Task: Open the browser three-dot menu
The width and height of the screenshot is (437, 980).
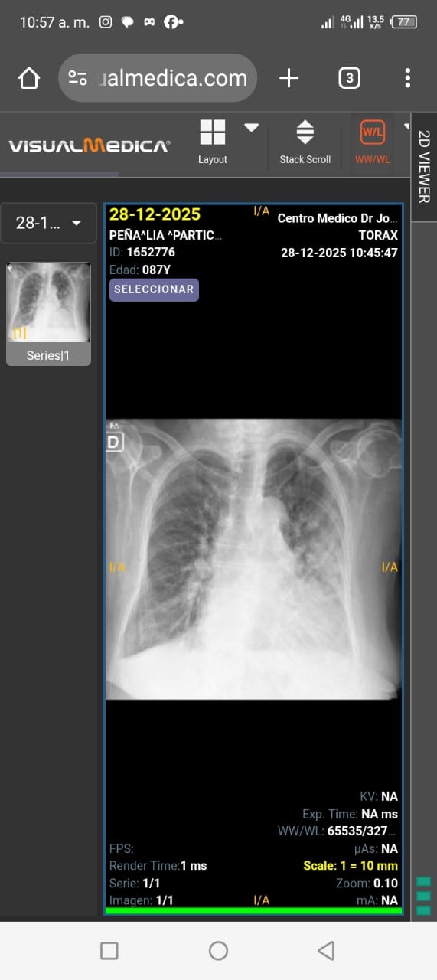Action: pos(407,78)
